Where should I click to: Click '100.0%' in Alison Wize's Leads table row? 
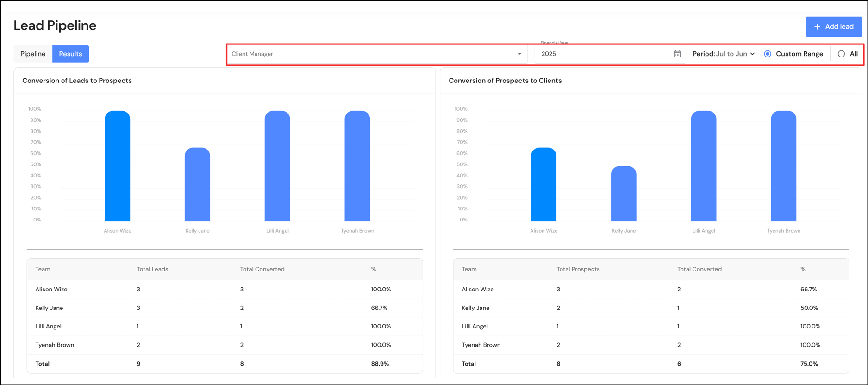click(x=381, y=290)
